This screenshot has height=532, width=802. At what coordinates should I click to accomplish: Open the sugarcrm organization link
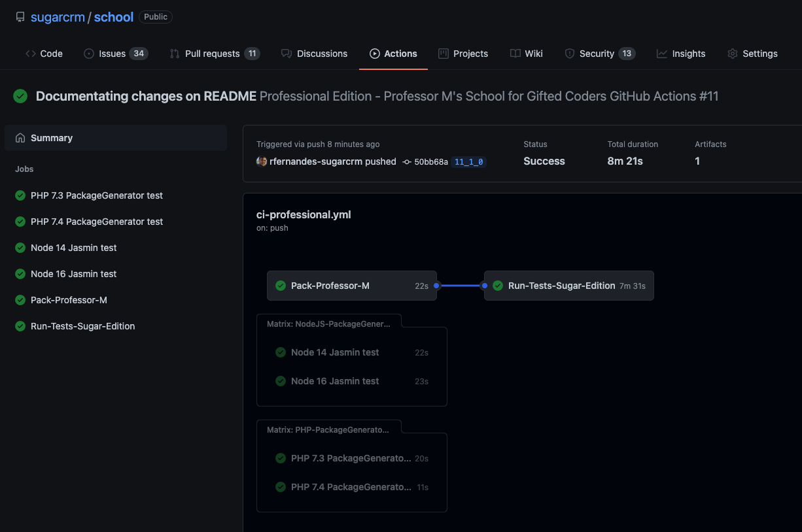pyautogui.click(x=58, y=17)
